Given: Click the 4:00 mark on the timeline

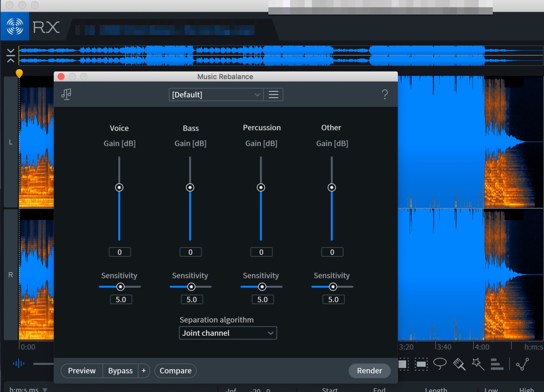Looking at the screenshot, I should (482, 347).
